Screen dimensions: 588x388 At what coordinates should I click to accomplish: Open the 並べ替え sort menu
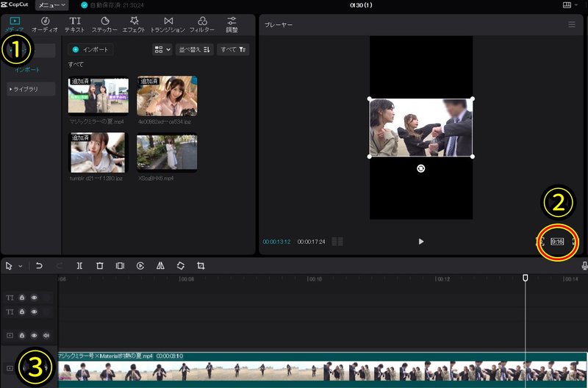click(195, 49)
